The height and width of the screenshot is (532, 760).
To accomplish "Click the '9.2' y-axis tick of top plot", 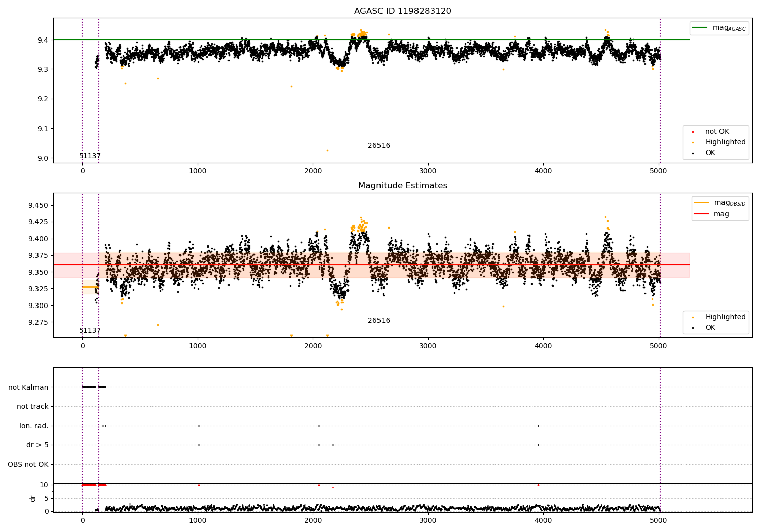I will (x=43, y=99).
